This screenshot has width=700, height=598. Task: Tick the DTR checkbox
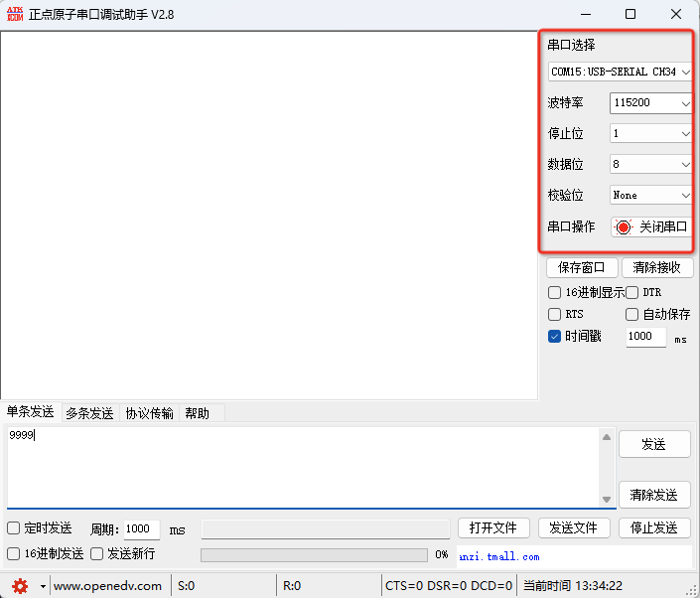631,293
